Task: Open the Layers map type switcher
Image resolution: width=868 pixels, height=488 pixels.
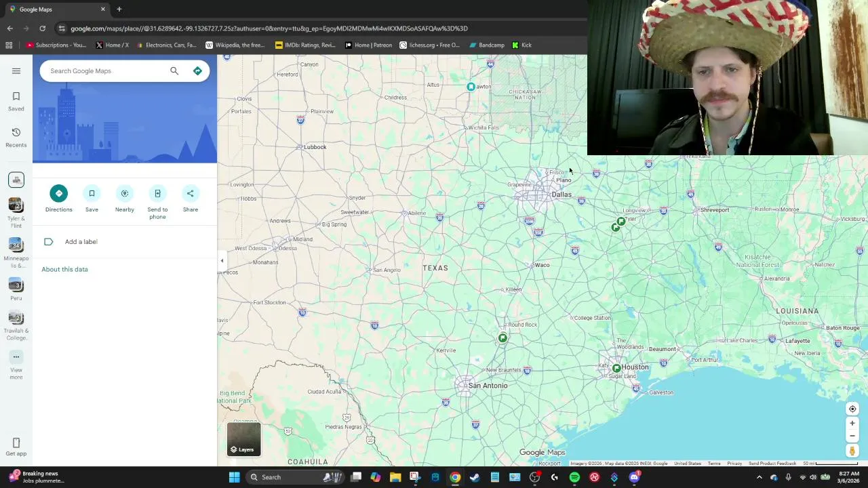Action: (244, 439)
